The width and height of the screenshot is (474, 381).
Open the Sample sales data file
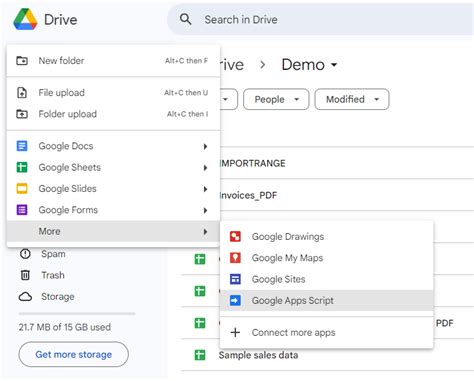(258, 355)
